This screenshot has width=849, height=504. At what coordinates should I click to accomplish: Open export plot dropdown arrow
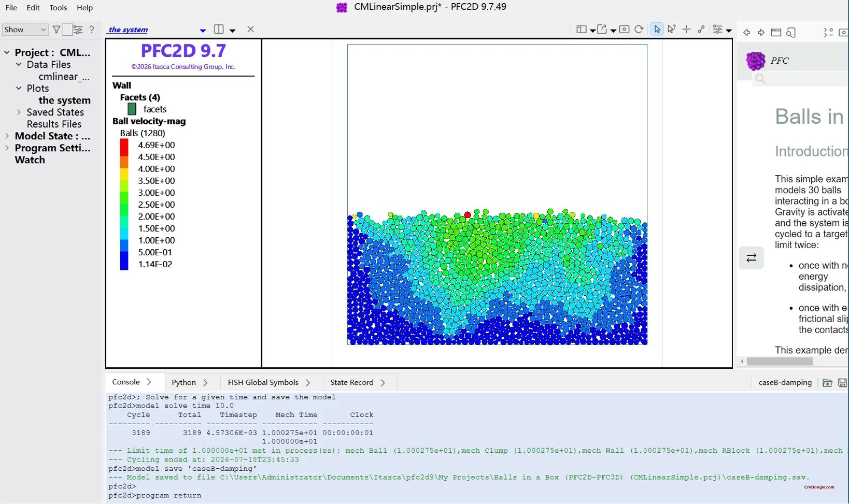pos(613,31)
